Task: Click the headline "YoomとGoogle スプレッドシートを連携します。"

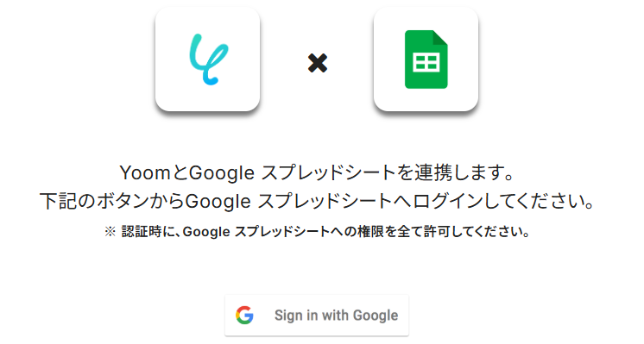Action: (x=317, y=172)
